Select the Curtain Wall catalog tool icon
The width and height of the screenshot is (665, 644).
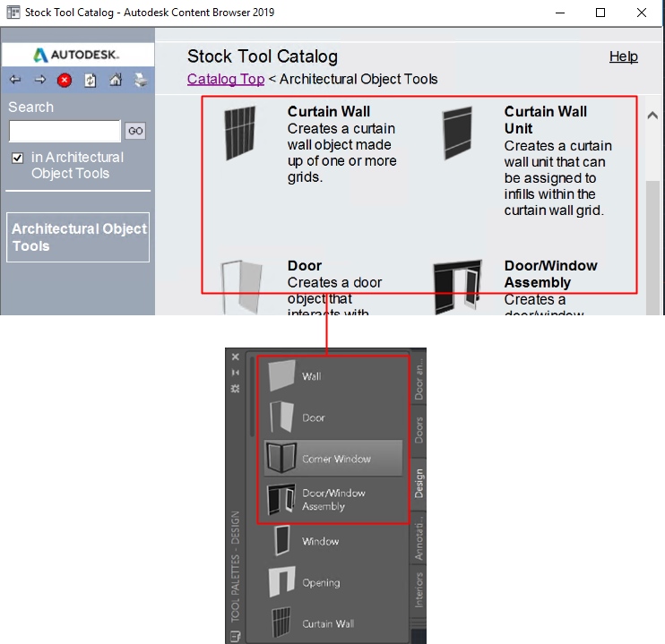(240, 133)
